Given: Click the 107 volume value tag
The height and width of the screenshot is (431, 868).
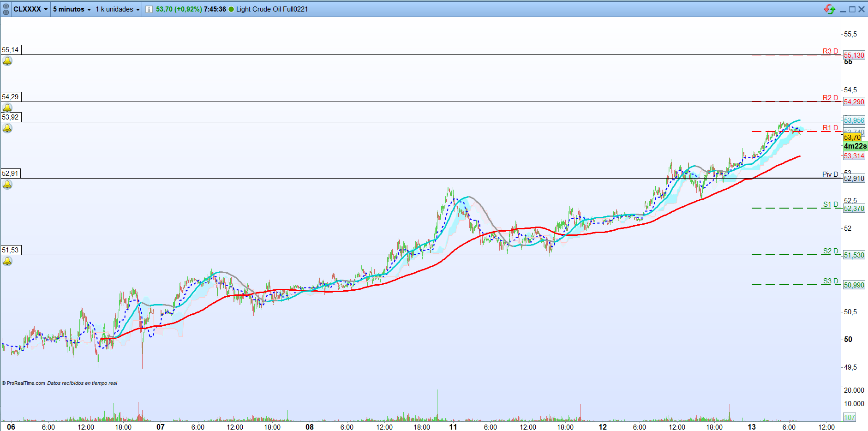Looking at the screenshot, I should pos(850,418).
